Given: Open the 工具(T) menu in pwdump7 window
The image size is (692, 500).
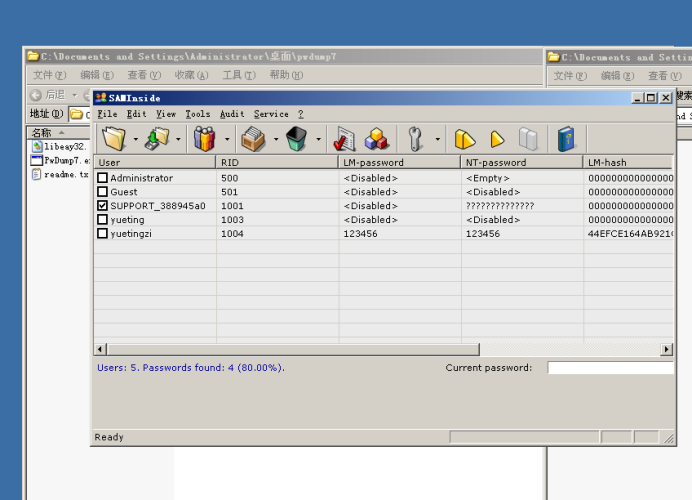Looking at the screenshot, I should (239, 75).
